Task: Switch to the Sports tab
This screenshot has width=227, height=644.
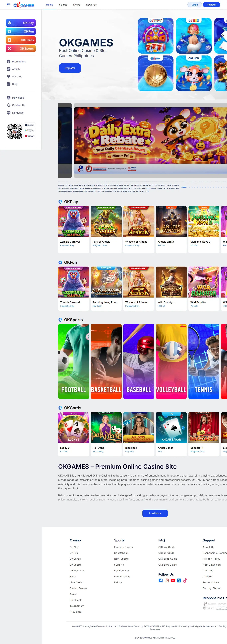Action: (63, 5)
